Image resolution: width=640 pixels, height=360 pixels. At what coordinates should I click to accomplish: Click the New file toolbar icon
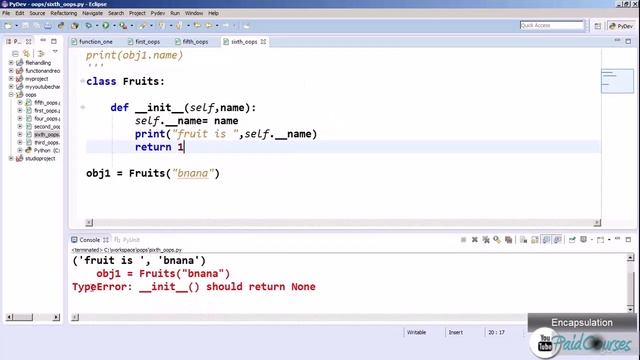(x=8, y=26)
